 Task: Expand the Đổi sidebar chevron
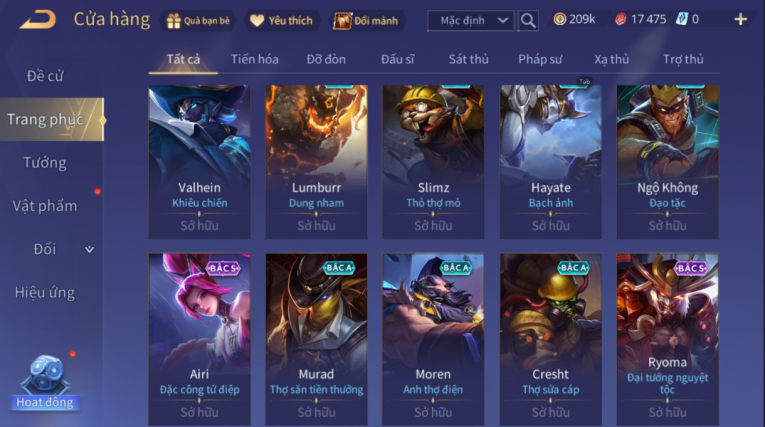(x=89, y=249)
